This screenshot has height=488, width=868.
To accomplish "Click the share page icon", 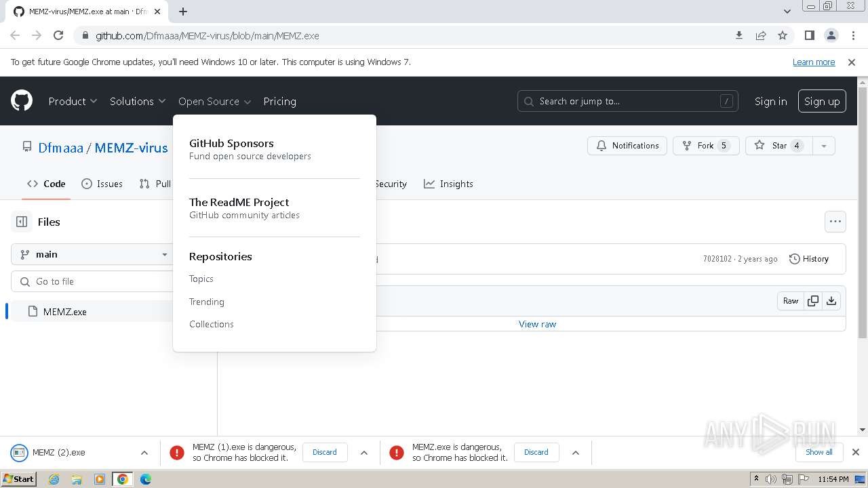I will [x=761, y=35].
